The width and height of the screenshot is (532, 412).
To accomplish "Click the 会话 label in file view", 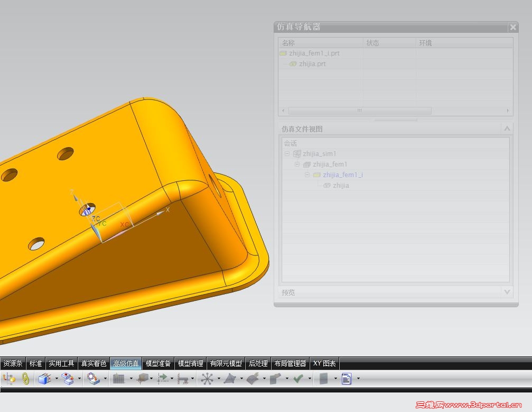I will 291,143.
